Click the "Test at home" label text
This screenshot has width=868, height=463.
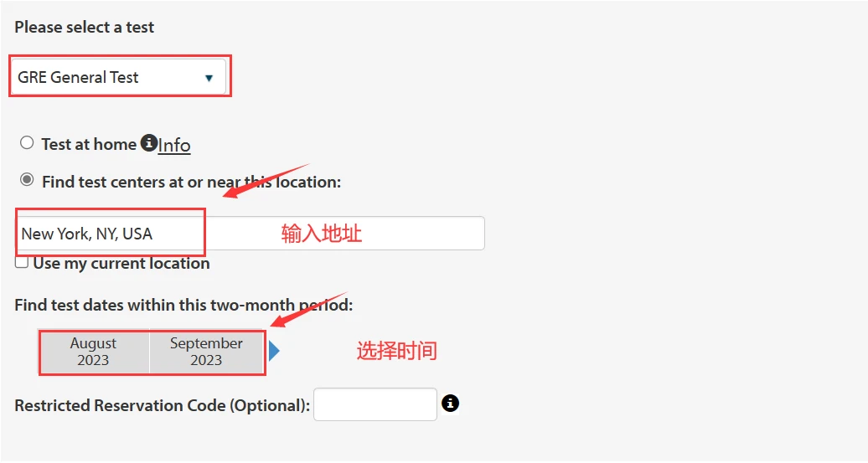click(x=89, y=144)
